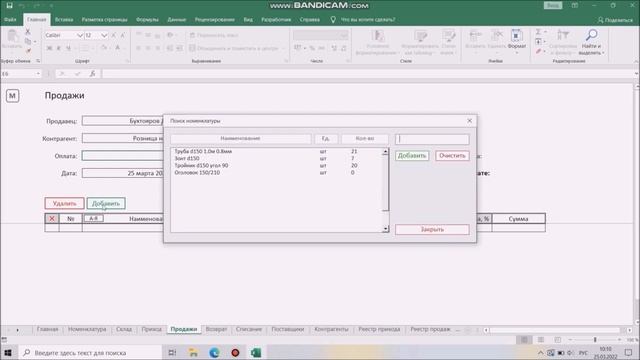The height and width of the screenshot is (360, 640).
Task: Click the Sort and Filter funnel icon
Action: point(563,36)
